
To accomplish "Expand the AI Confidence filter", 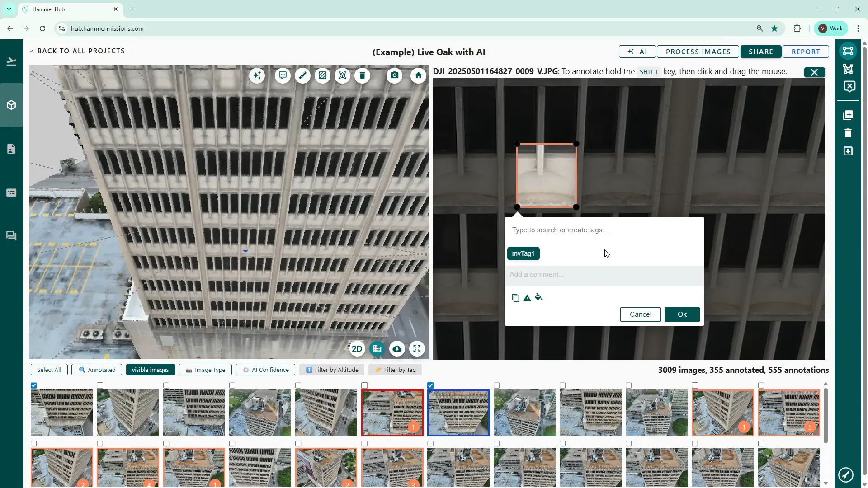I will point(265,370).
